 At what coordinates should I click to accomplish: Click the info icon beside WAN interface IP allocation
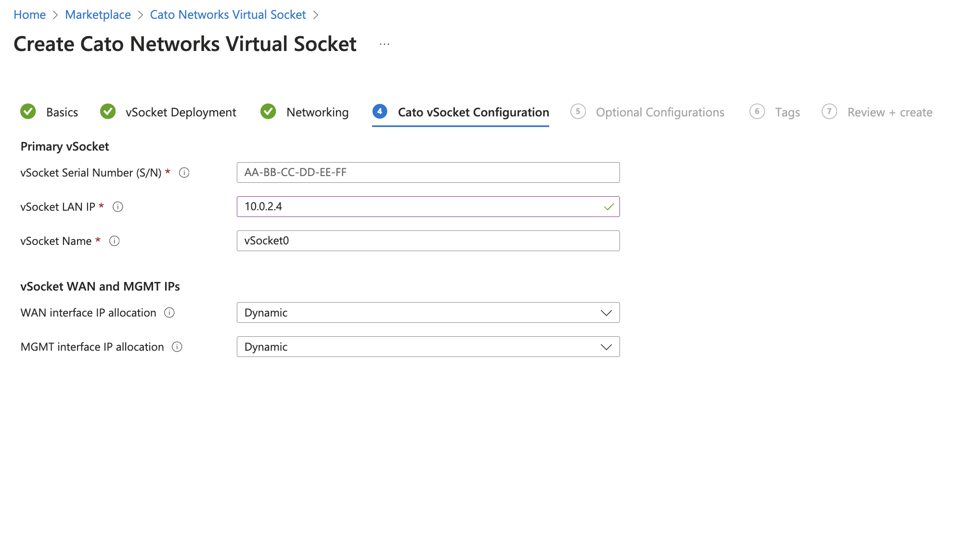tap(169, 313)
